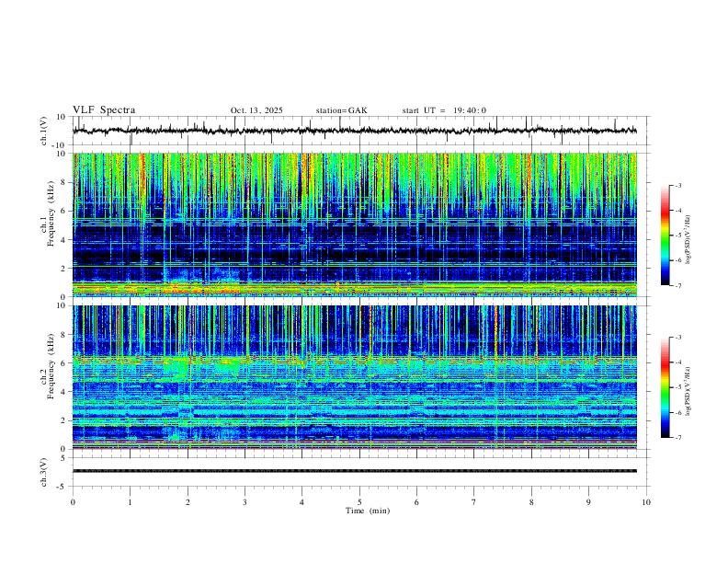728x563 pixels.
Task: Click the "-5" label on ch.1 colorbar
Action: coord(677,236)
